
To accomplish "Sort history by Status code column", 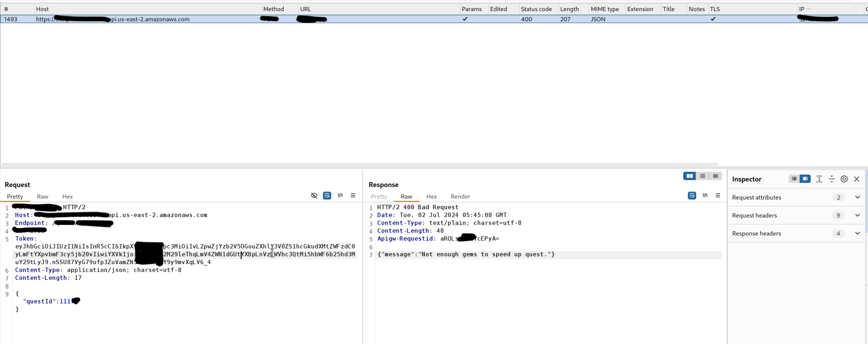I will pos(539,9).
